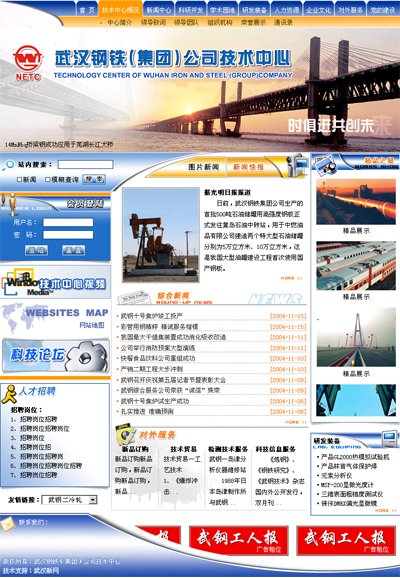Click the gear icon on 科技论坛 banner
This screenshot has width=400, height=578.
click(87, 356)
